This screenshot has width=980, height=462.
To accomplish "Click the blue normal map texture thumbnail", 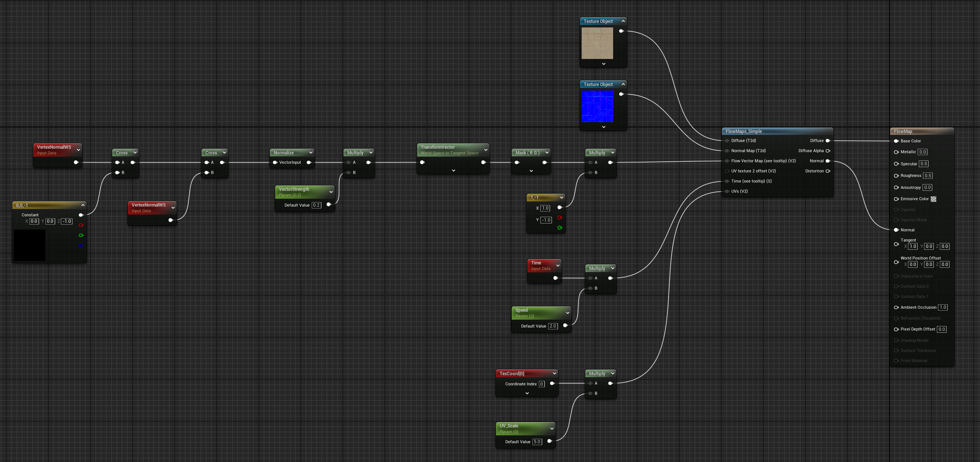I will pos(597,106).
